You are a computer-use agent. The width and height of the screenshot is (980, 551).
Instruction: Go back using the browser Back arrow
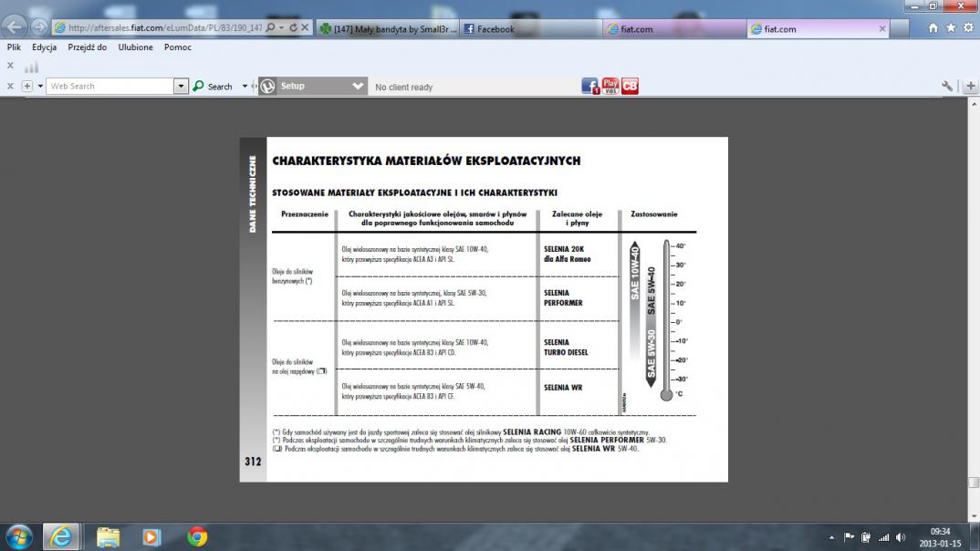[15, 26]
